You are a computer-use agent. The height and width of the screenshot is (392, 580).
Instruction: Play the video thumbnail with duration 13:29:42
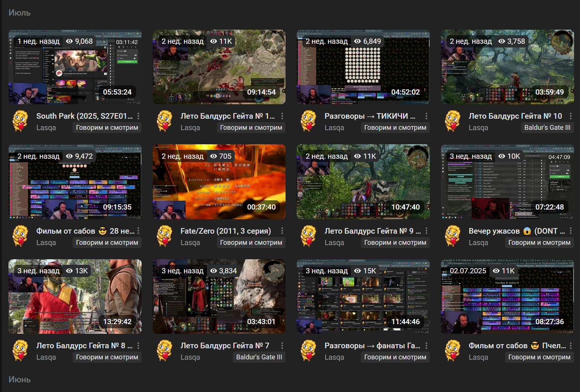(x=75, y=296)
